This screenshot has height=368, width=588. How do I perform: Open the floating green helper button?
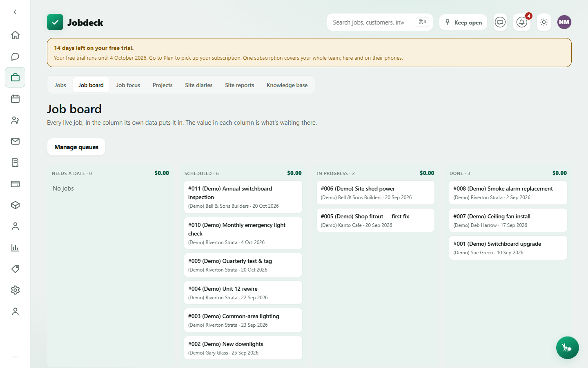tap(567, 348)
